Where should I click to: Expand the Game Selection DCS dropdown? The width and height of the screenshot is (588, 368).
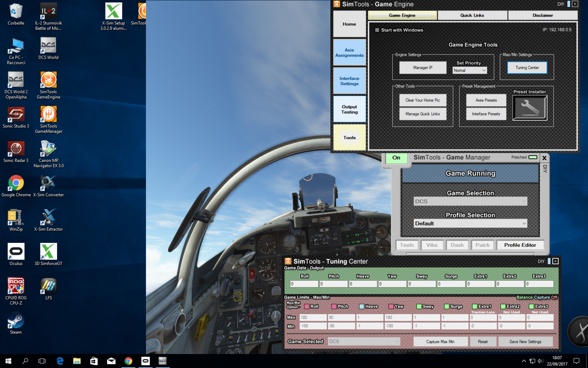(470, 201)
